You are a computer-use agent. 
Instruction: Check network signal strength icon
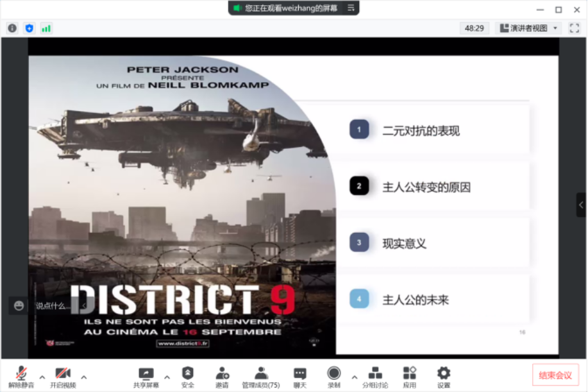[46, 28]
